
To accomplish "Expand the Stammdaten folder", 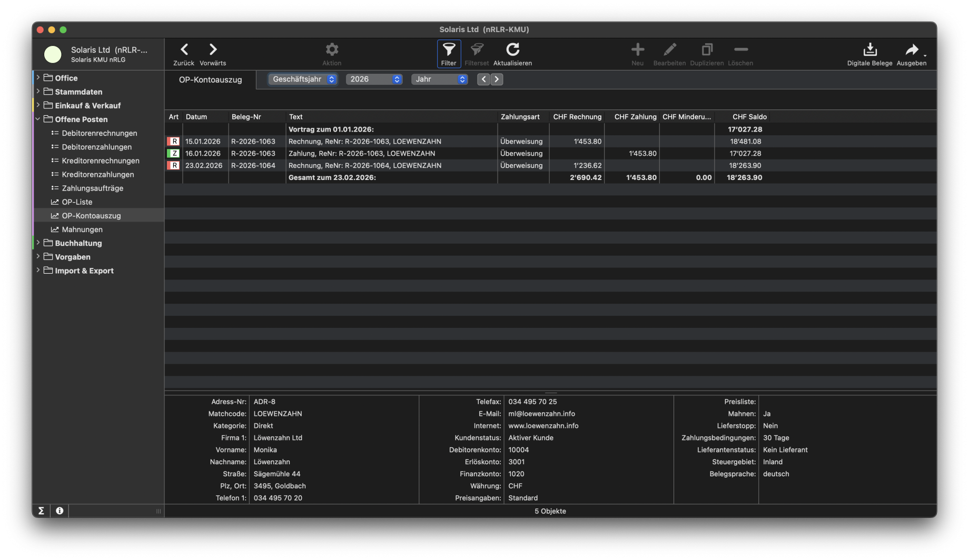I will click(38, 91).
